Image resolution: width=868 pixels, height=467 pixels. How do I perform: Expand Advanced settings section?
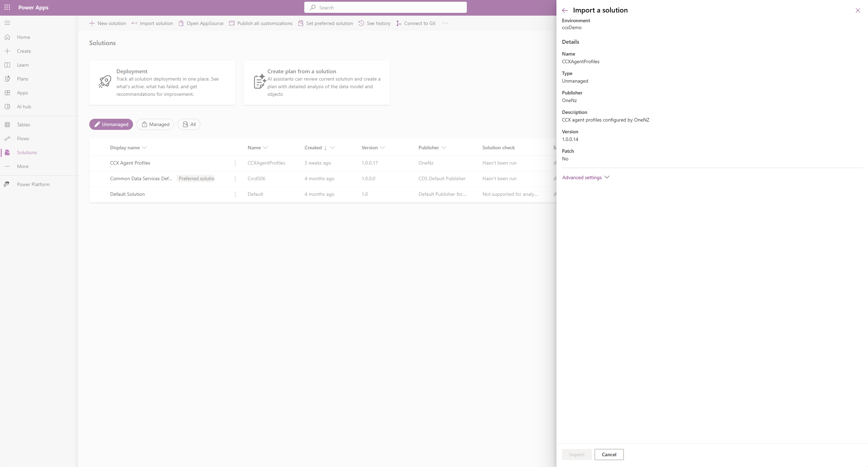[586, 177]
